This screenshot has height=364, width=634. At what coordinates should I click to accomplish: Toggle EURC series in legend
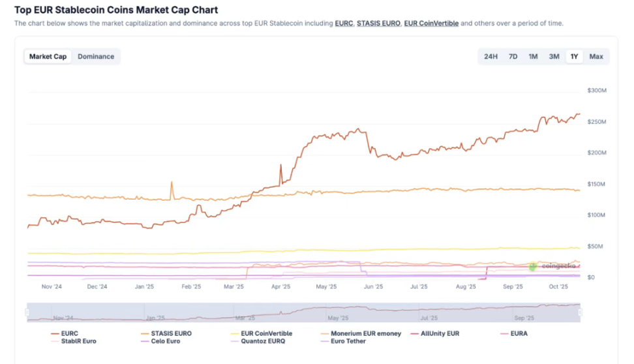(x=68, y=333)
